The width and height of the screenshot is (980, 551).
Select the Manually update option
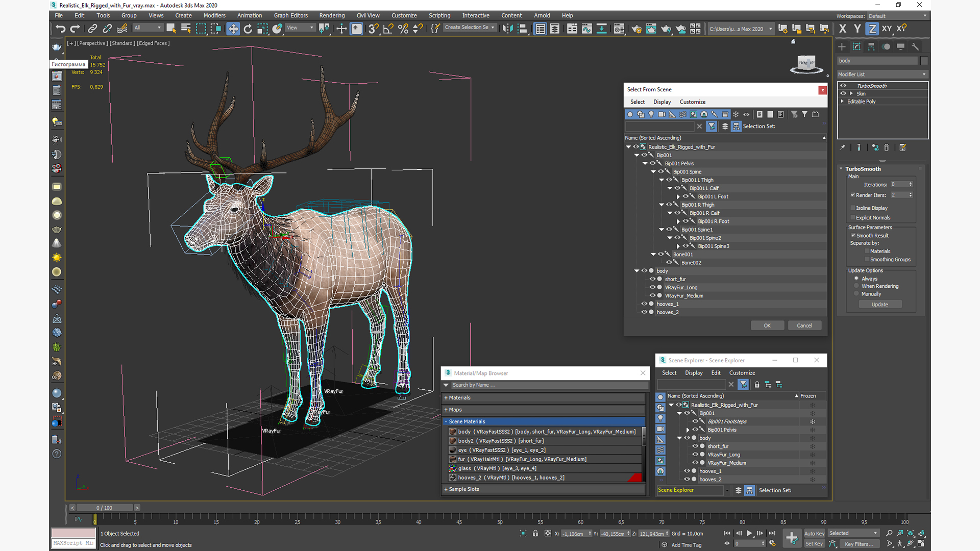(x=856, y=294)
